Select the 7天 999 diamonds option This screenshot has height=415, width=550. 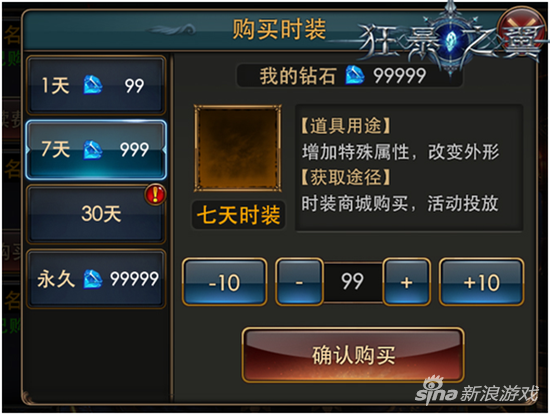(x=96, y=149)
